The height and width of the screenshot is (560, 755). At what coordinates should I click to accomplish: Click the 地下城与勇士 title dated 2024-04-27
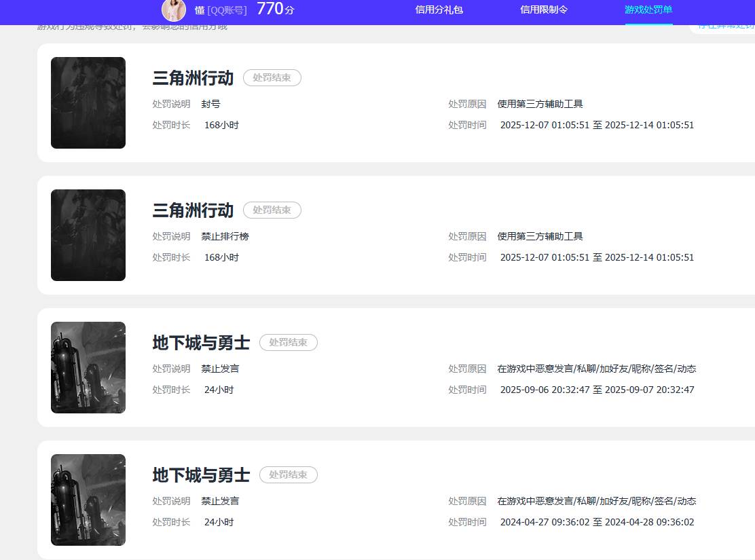tap(201, 475)
